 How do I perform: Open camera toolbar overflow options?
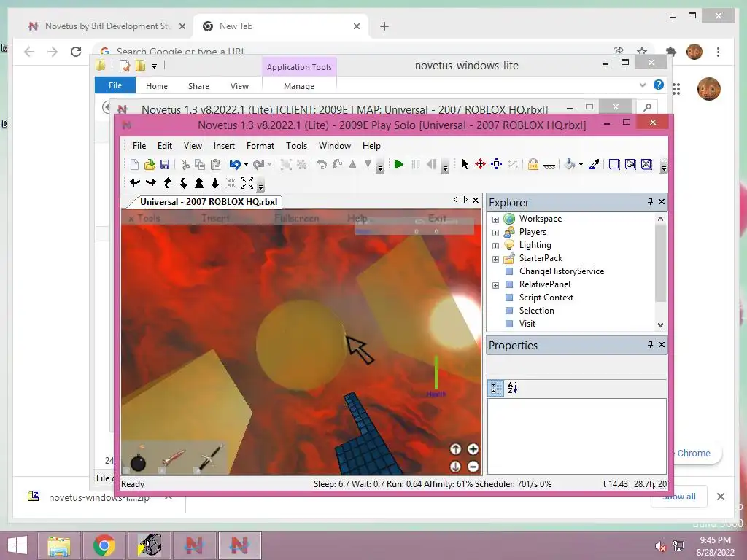click(x=260, y=186)
